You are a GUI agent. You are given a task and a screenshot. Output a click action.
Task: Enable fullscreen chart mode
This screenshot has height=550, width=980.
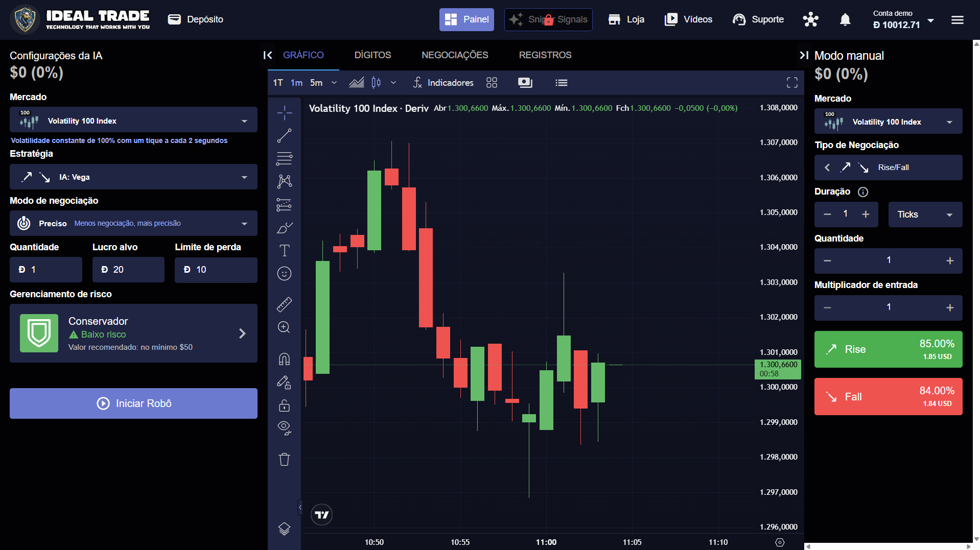(791, 82)
